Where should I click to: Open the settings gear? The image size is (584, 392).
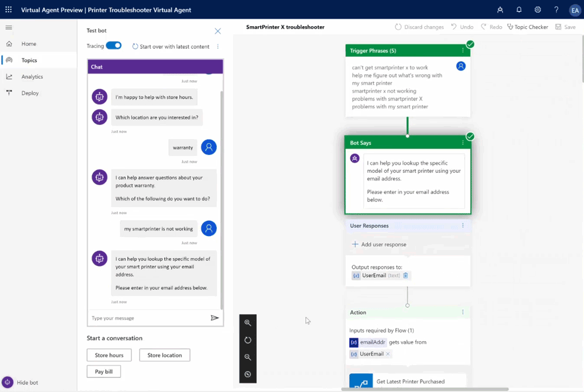pos(537,10)
